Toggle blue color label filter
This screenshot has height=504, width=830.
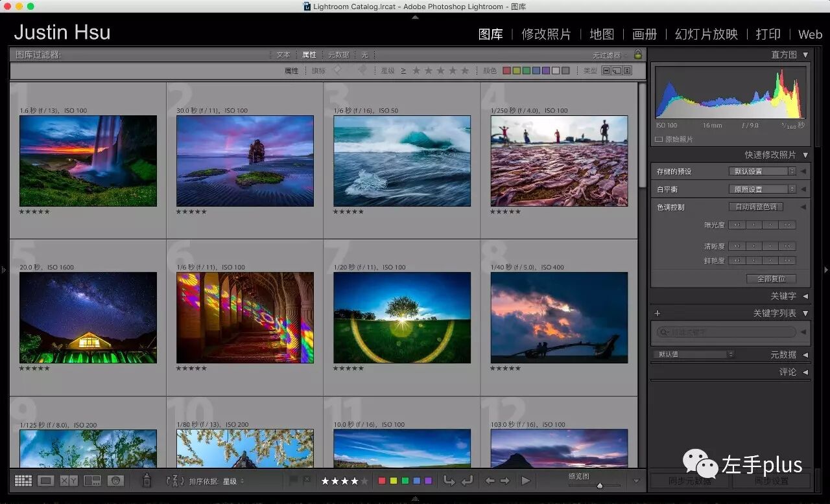click(x=536, y=71)
